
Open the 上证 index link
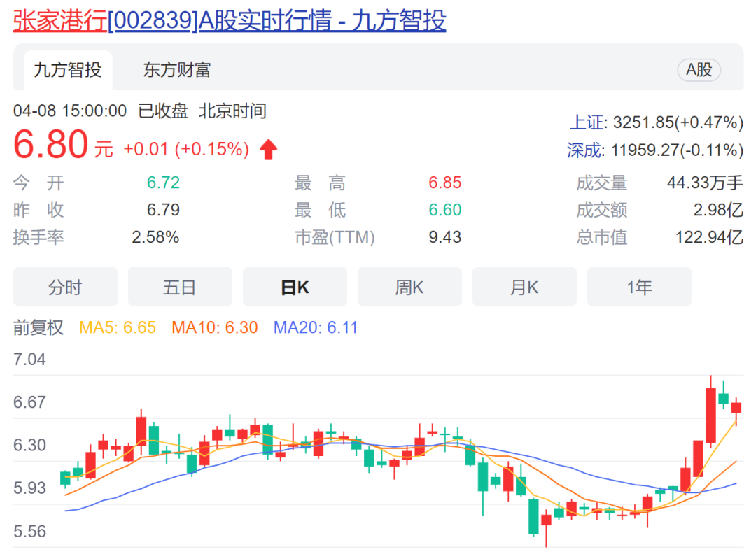tap(587, 122)
